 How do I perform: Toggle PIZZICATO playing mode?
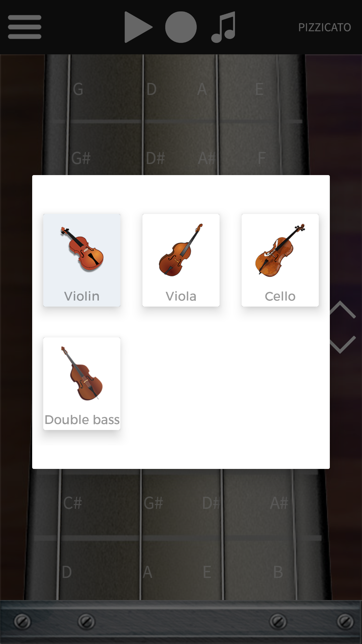(324, 27)
